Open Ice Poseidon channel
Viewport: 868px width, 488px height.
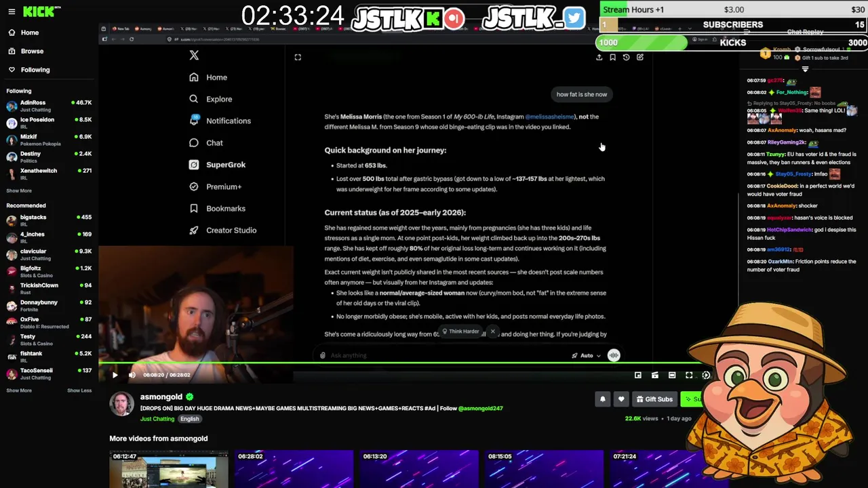click(x=49, y=123)
